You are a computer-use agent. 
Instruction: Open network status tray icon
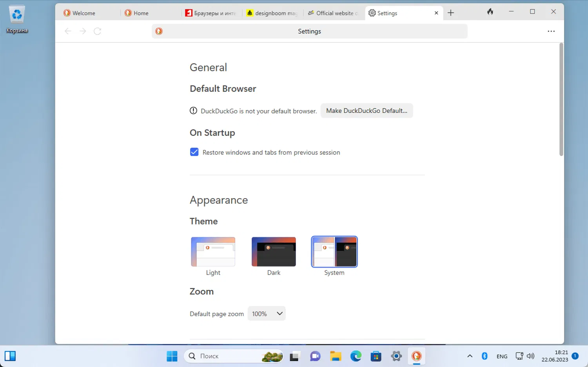pos(519,356)
